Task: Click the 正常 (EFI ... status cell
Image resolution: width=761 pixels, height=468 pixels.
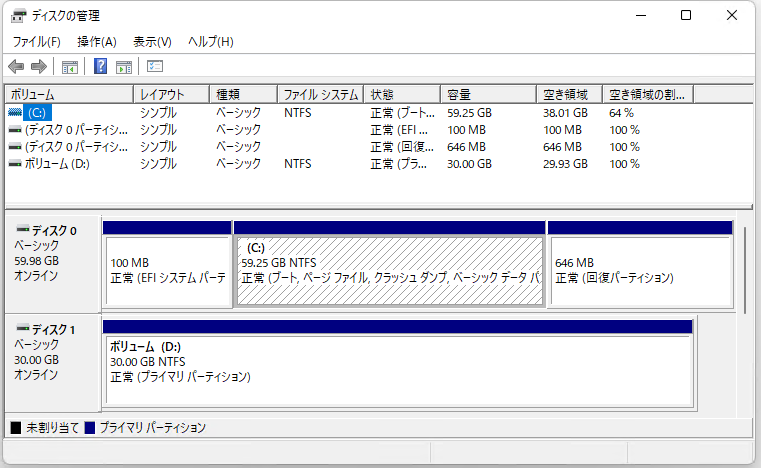Action: 399,130
